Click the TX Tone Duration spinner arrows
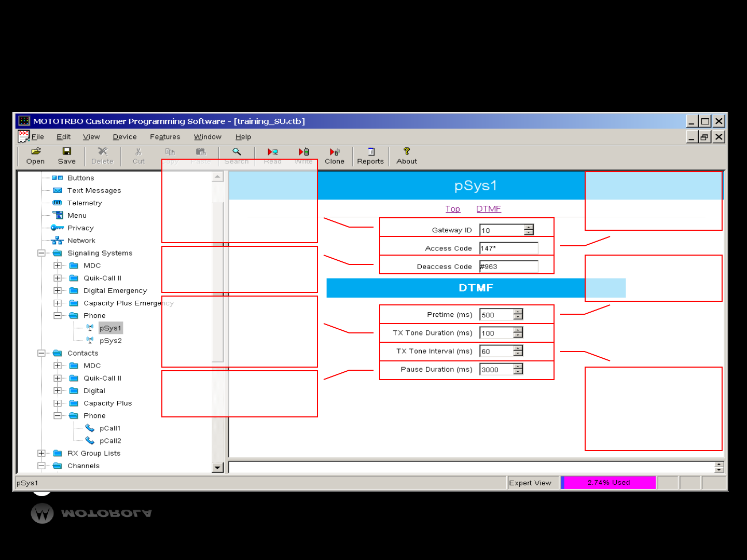This screenshot has height=560, width=747. 518,332
